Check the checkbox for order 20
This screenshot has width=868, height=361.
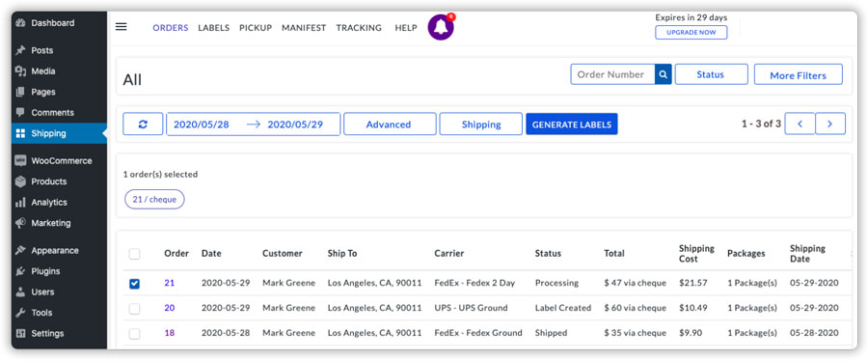coord(134,309)
